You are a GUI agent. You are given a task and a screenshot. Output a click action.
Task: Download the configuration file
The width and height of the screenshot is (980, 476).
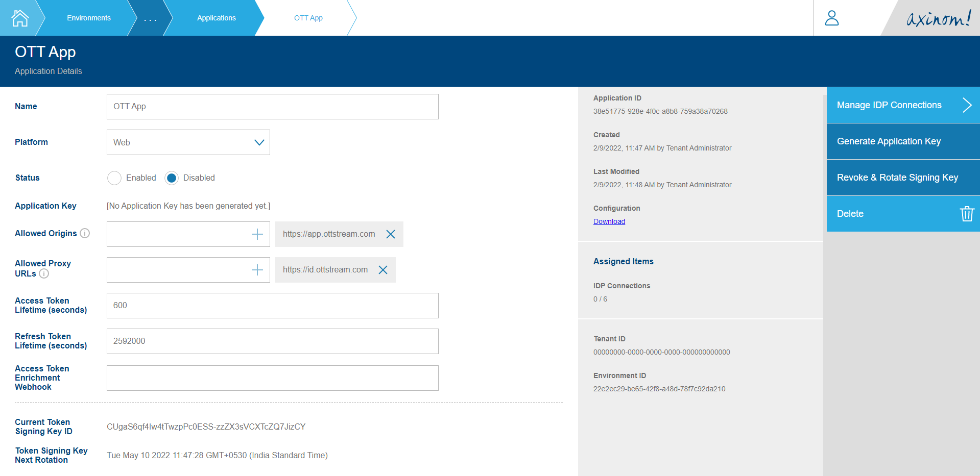pos(609,221)
